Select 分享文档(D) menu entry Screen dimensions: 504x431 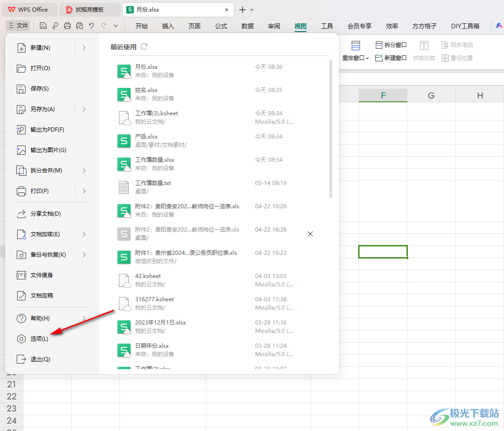pos(52,214)
